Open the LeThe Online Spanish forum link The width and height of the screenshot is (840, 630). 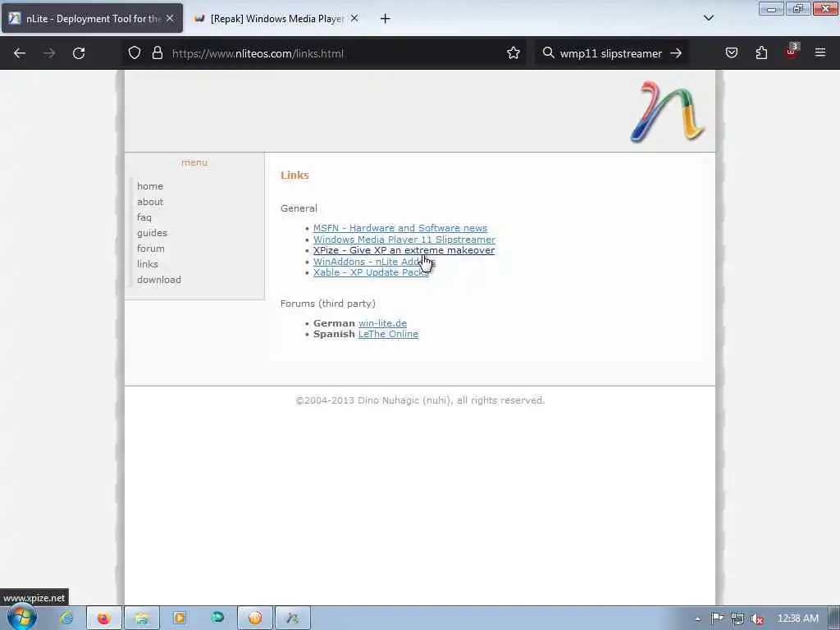(388, 334)
